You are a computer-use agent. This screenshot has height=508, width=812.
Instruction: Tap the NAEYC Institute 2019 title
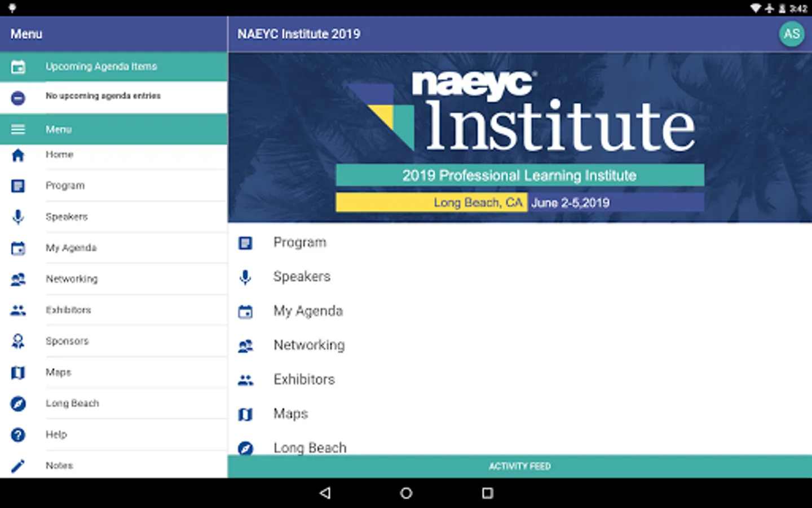tap(299, 34)
